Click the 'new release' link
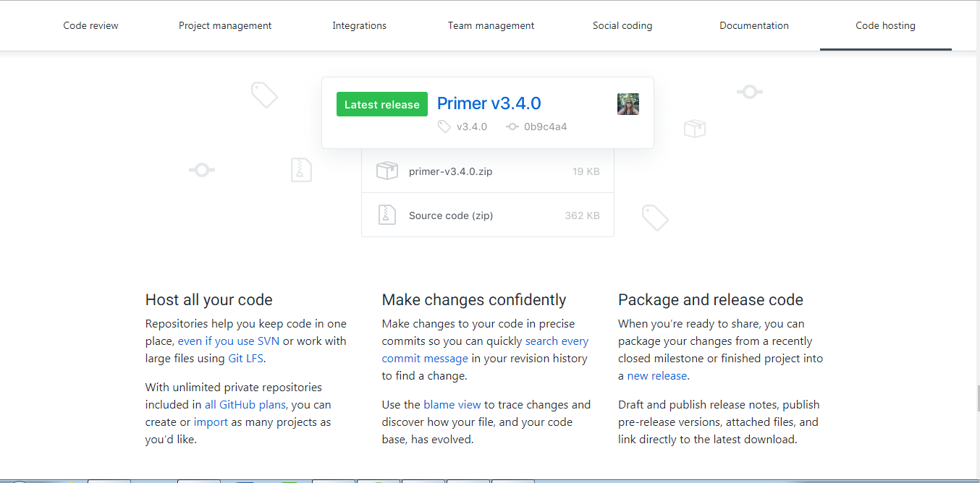Screen dimensions: 980x483 [x=657, y=376]
